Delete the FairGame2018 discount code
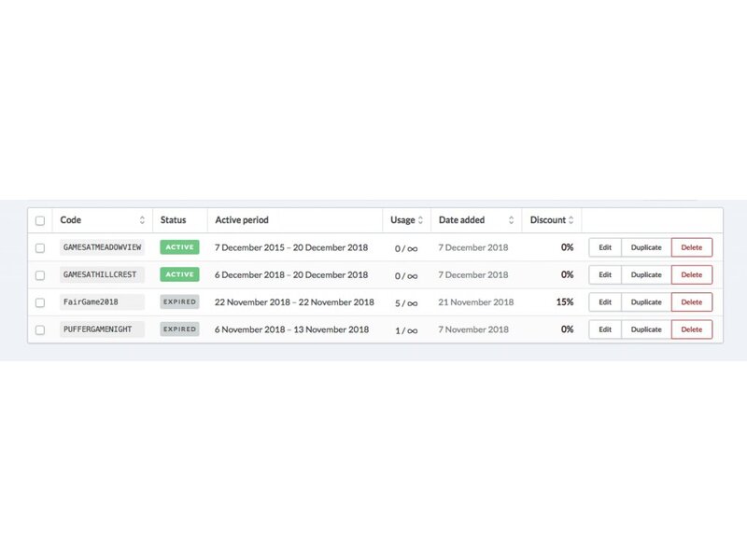The image size is (747, 560). point(691,301)
